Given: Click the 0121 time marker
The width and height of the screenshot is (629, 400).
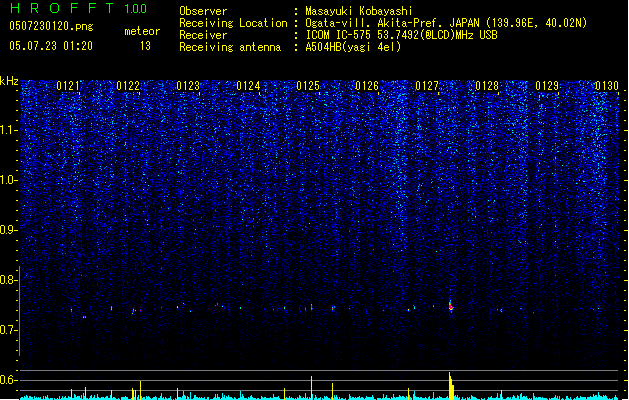Looking at the screenshot, I should coord(68,86).
